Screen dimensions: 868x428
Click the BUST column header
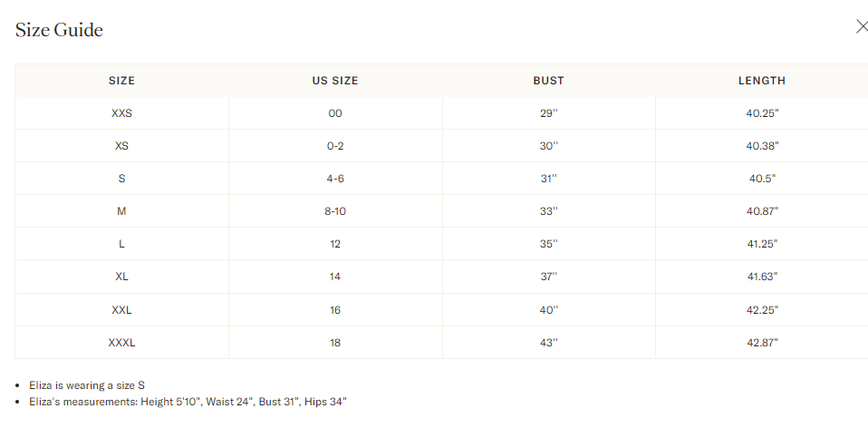pos(548,81)
